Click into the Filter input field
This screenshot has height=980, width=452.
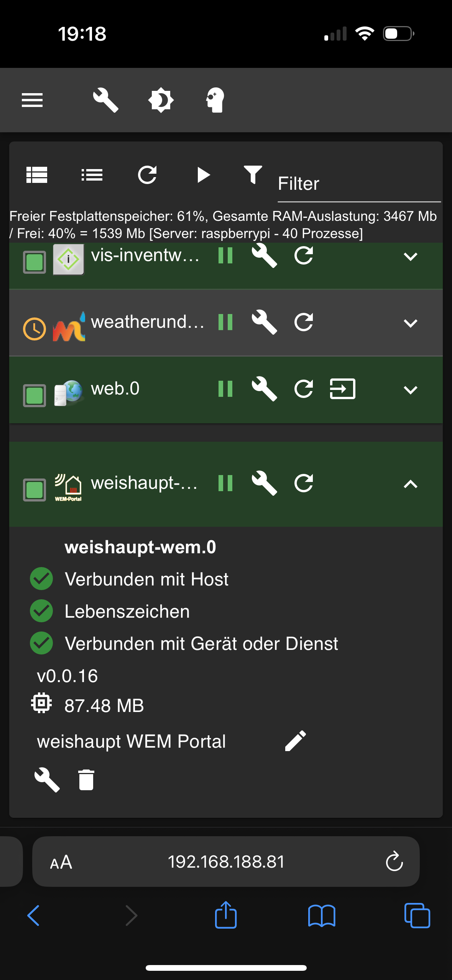coord(359,184)
